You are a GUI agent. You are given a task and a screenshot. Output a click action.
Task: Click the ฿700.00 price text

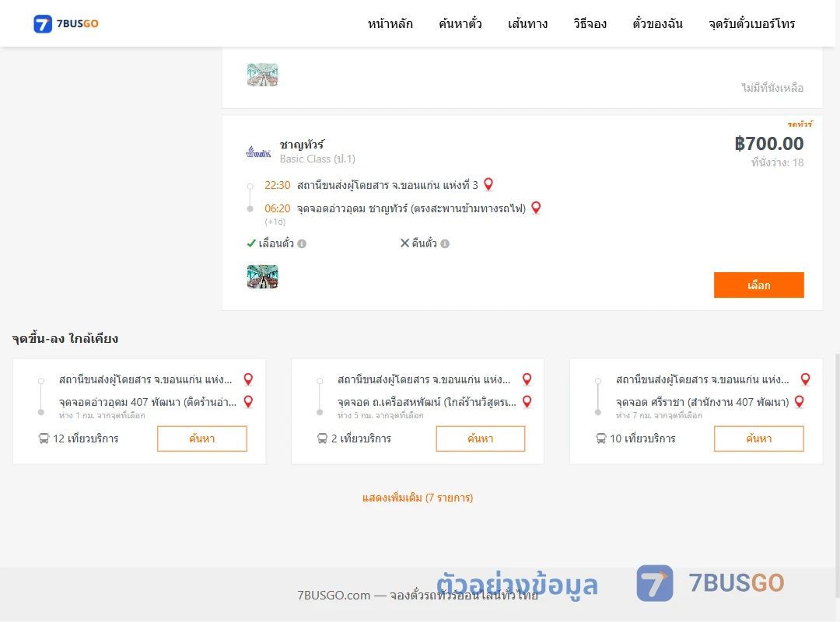pyautogui.click(x=768, y=144)
